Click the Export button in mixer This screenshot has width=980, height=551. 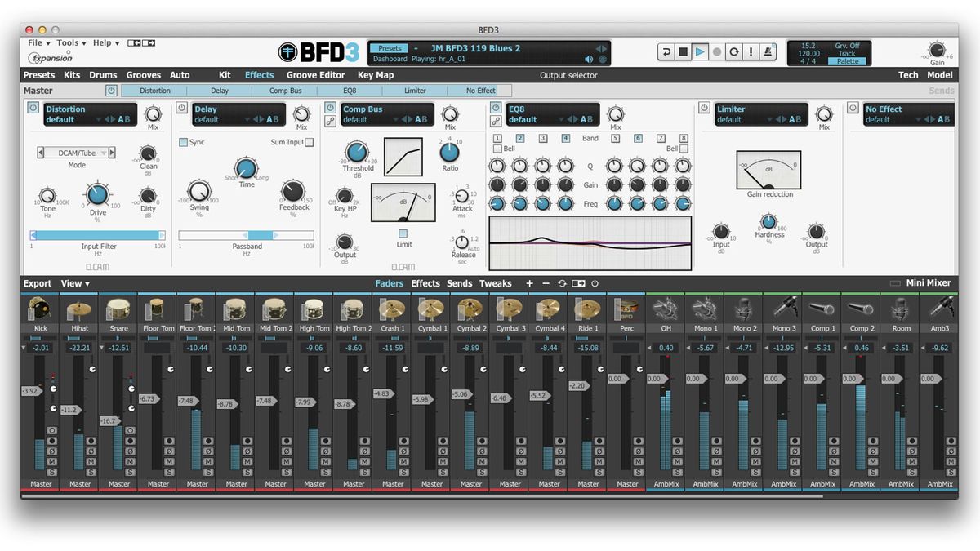click(38, 283)
